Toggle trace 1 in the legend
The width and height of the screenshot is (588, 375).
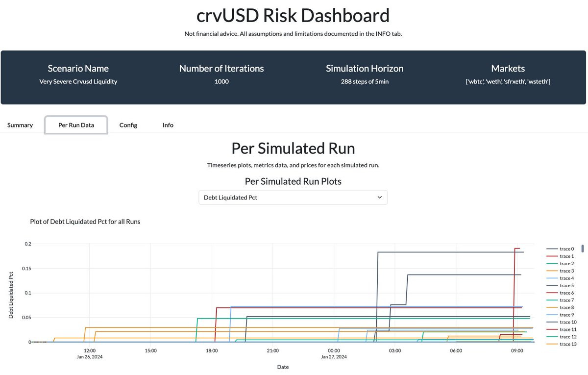pyautogui.click(x=560, y=256)
